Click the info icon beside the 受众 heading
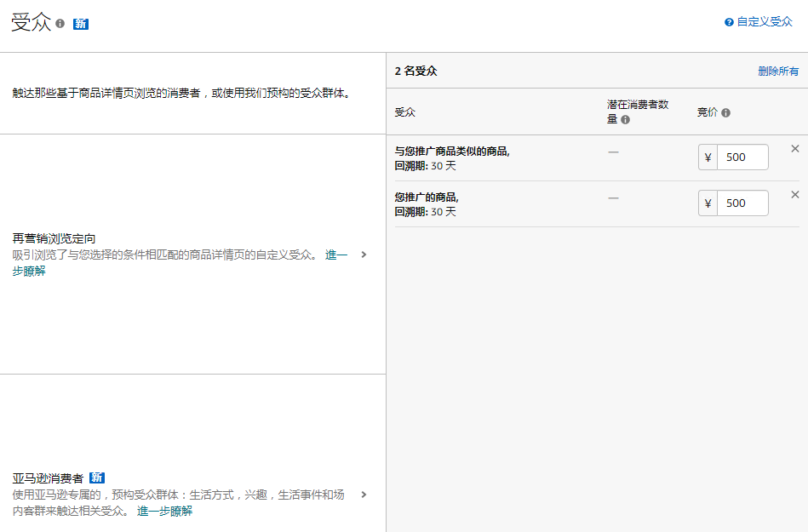The width and height of the screenshot is (808, 532). point(58,23)
